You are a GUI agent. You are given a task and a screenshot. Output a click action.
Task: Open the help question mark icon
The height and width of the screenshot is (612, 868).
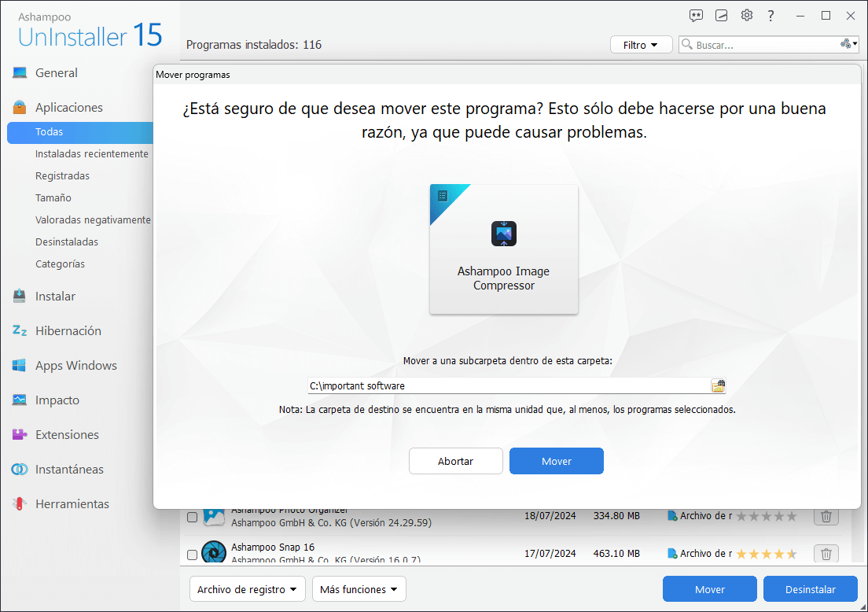[x=771, y=16]
